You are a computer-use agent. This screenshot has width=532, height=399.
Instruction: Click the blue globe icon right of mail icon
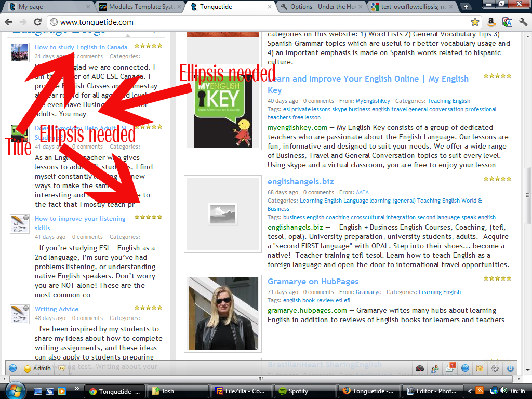[465, 368]
